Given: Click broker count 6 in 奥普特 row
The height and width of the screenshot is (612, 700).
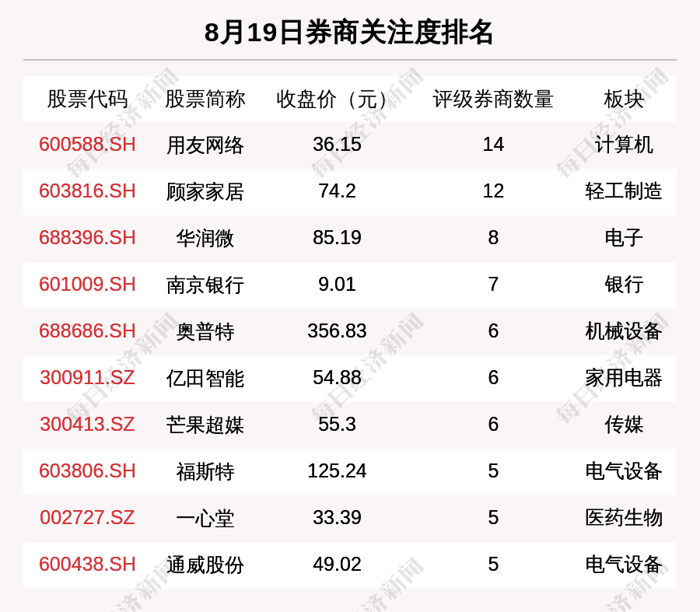Looking at the screenshot, I should tap(493, 331).
